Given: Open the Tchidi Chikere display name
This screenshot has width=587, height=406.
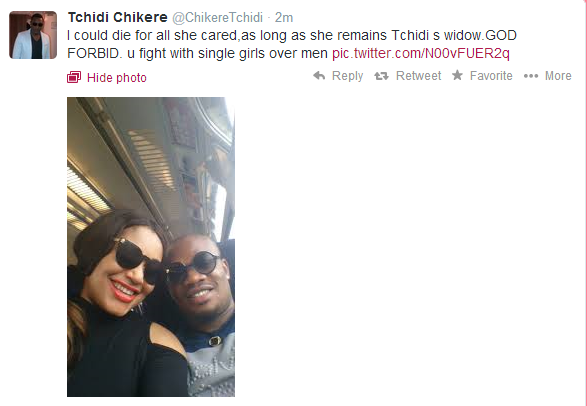Looking at the screenshot, I should pyautogui.click(x=118, y=17).
